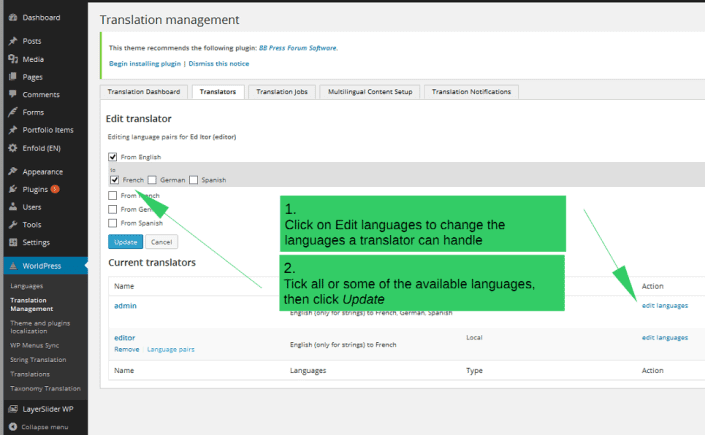Screen dimensions: 705x435
Task: Click the Current translators heading
Action: coord(152,262)
